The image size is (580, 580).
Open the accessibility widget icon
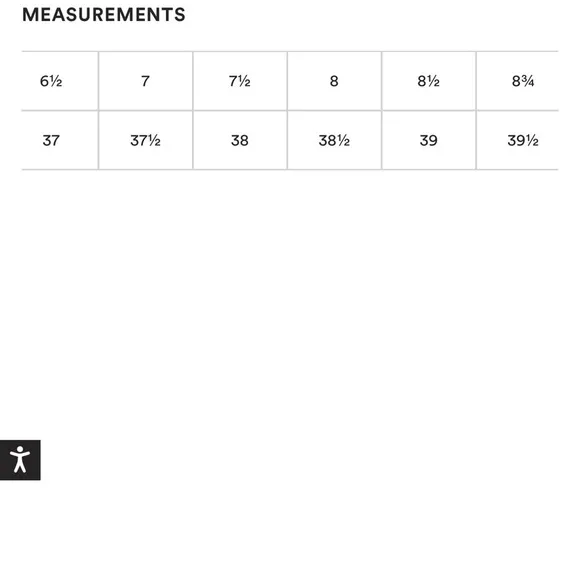pos(20,460)
